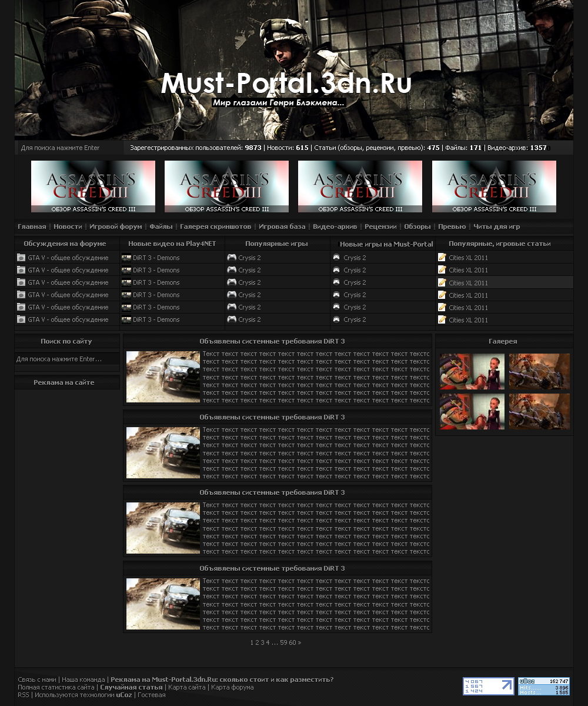
Task: Focus the top search field in stats bar
Action: (69, 148)
